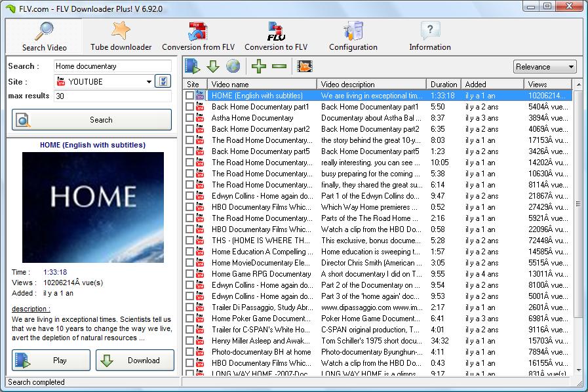Click the Download button below the description

tap(134, 360)
